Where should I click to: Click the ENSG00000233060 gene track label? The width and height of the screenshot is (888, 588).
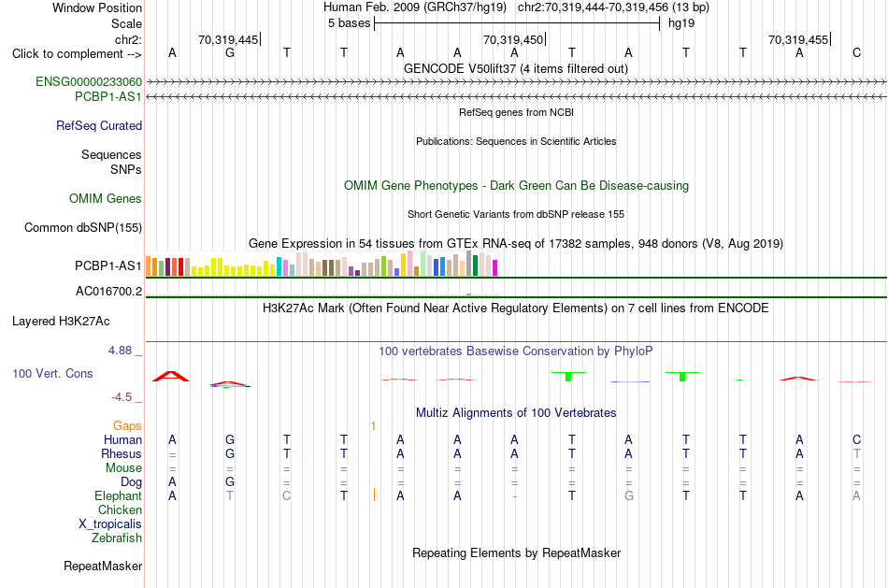click(89, 81)
